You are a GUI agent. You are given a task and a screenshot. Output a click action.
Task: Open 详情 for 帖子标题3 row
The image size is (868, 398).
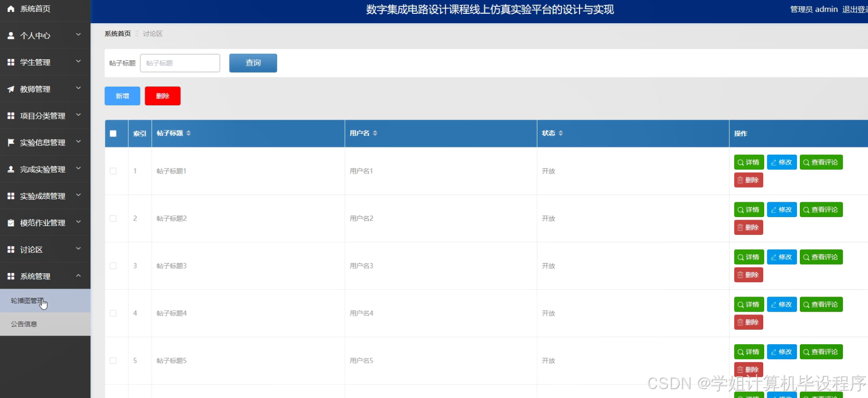point(749,257)
